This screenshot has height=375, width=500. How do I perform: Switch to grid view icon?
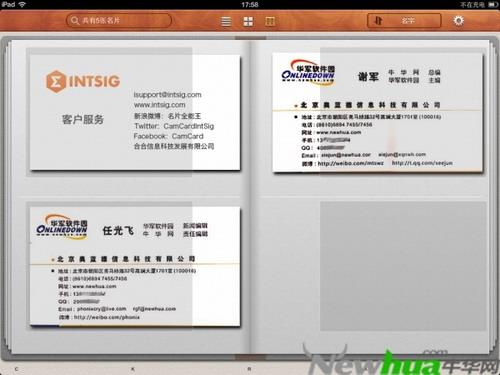tap(248, 21)
